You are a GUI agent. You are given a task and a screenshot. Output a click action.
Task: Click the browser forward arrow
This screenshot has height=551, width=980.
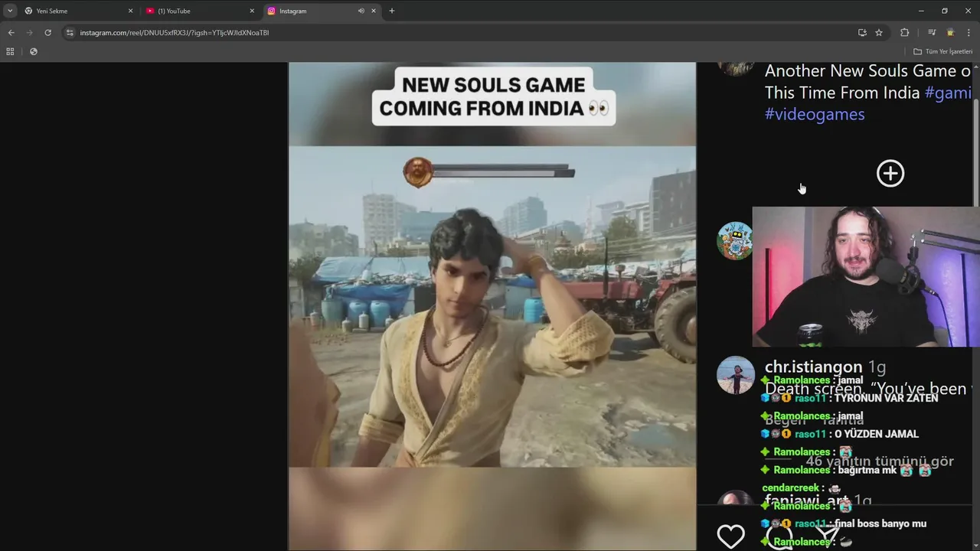click(x=29, y=32)
